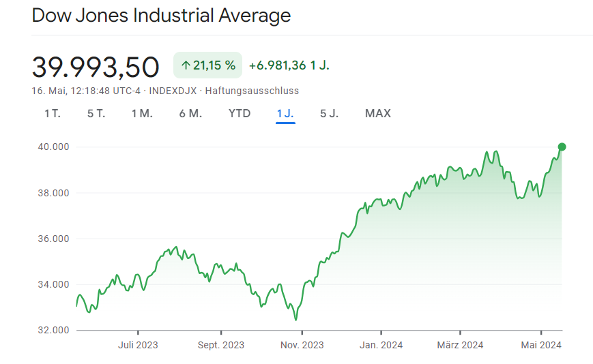Screen dimensions: 593x364
Task: Click the 34.000 y-axis label
Action: (53, 284)
